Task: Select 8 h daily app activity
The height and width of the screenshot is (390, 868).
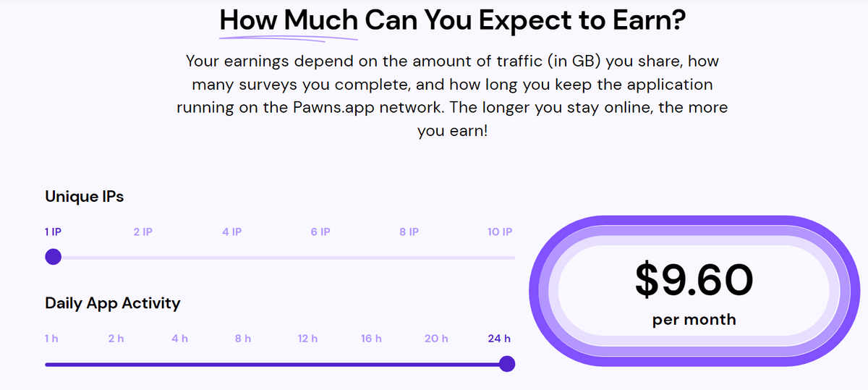Action: (x=243, y=339)
